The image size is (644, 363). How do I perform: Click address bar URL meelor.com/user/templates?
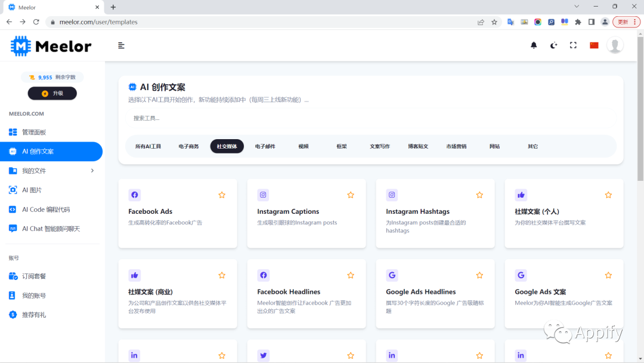coord(98,21)
